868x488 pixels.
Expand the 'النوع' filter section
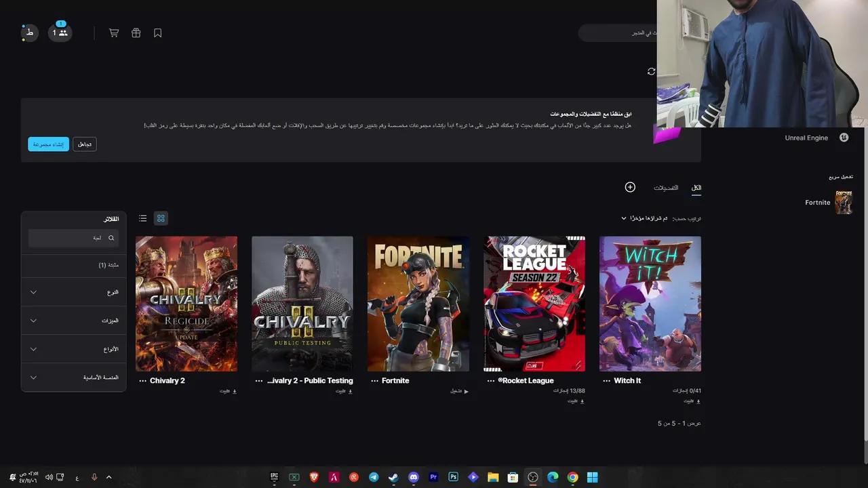tap(73, 292)
